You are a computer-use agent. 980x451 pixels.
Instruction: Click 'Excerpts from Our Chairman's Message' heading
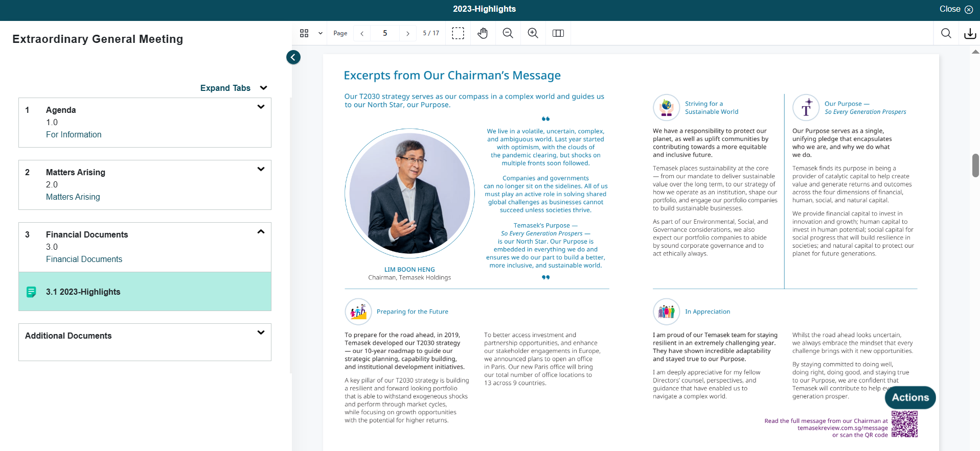point(452,76)
